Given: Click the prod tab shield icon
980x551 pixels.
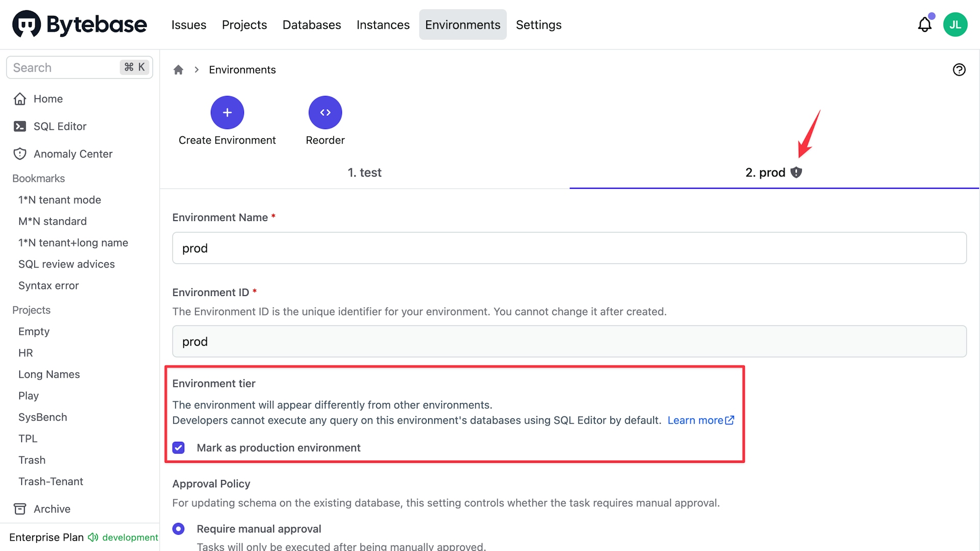Looking at the screenshot, I should (x=796, y=172).
